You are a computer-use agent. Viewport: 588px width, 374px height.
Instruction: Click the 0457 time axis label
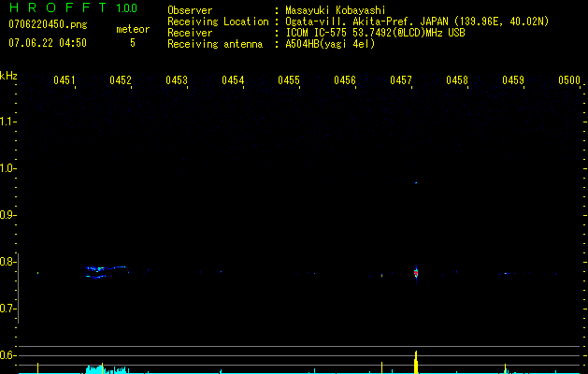[x=401, y=80]
